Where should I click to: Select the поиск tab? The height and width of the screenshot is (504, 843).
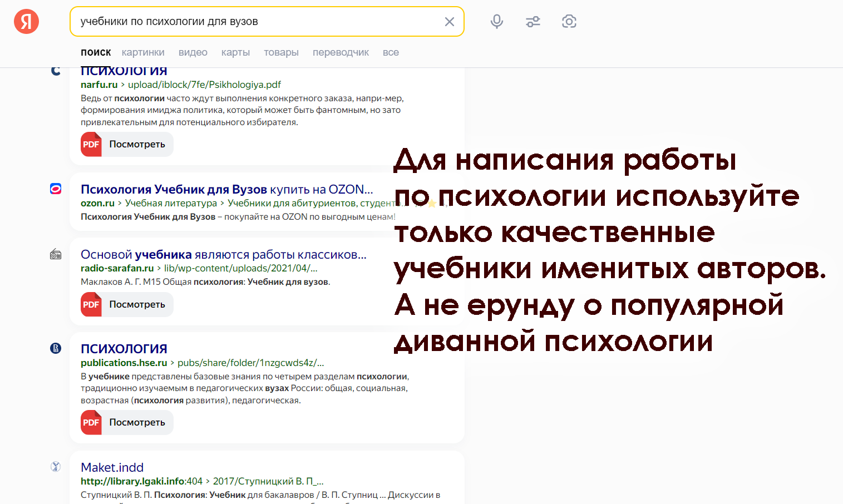[x=96, y=52]
